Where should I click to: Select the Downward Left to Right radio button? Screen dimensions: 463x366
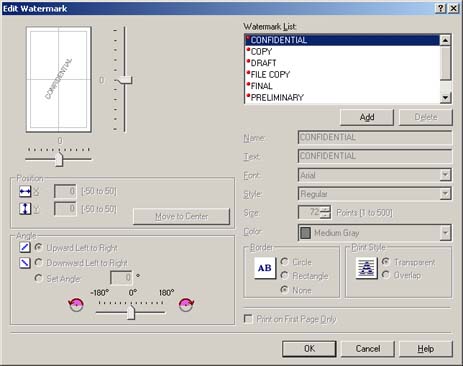coord(39,263)
